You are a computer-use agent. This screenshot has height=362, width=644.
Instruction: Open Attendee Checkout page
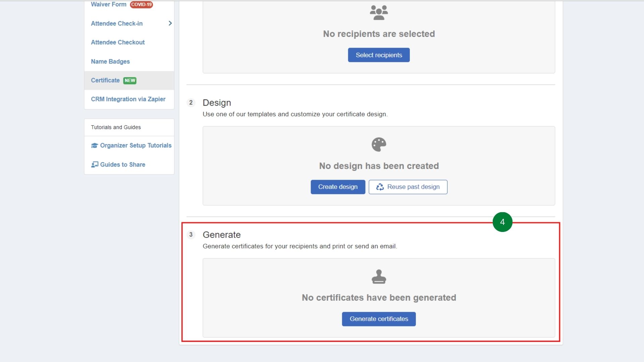(x=118, y=42)
